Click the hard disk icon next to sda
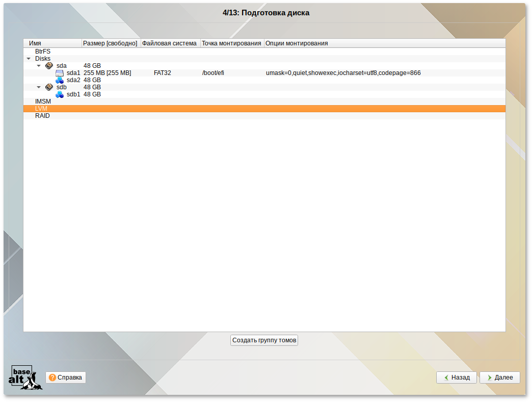Screen dimensions: 532x402 pos(49,65)
